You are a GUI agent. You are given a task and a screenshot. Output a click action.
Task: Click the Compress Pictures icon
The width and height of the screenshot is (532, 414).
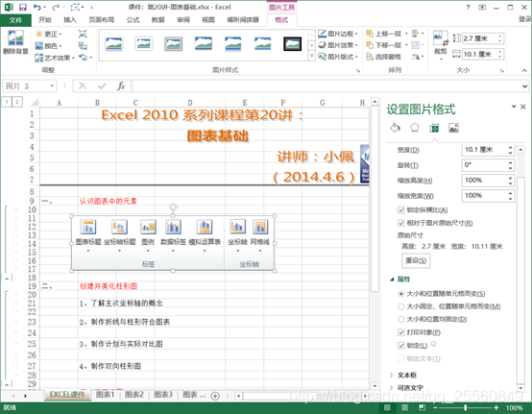click(83, 34)
